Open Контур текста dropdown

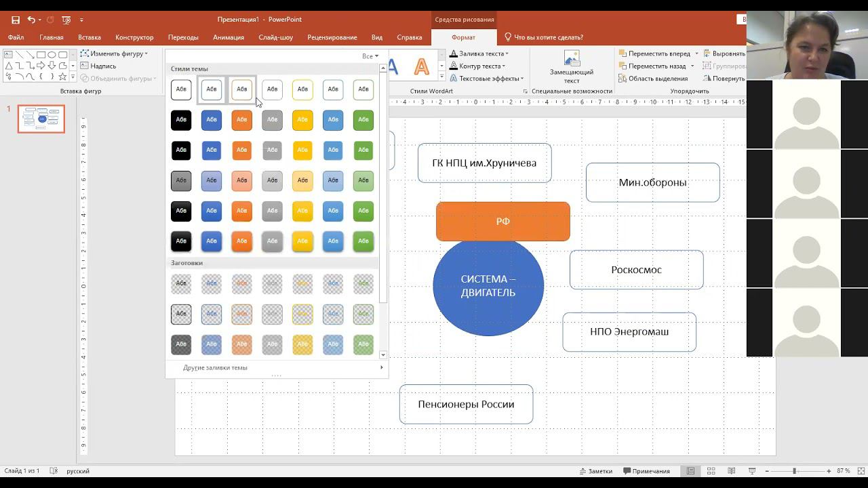click(x=478, y=66)
